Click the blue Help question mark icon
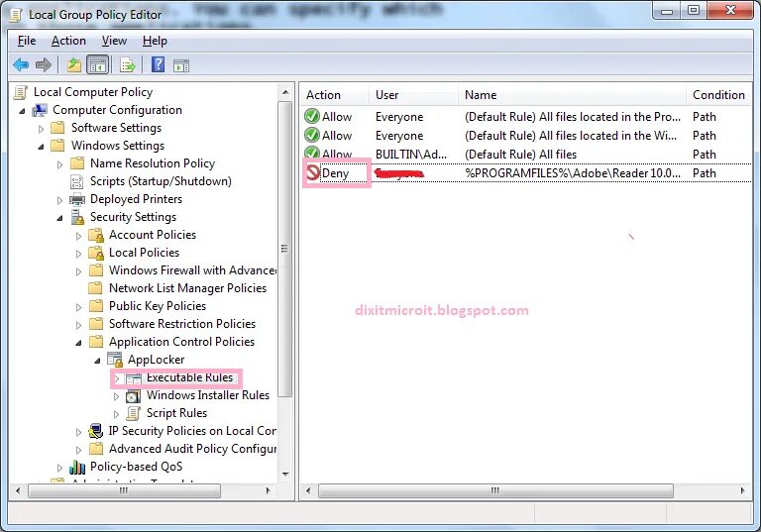Viewport: 761px width, 532px height. 158,64
